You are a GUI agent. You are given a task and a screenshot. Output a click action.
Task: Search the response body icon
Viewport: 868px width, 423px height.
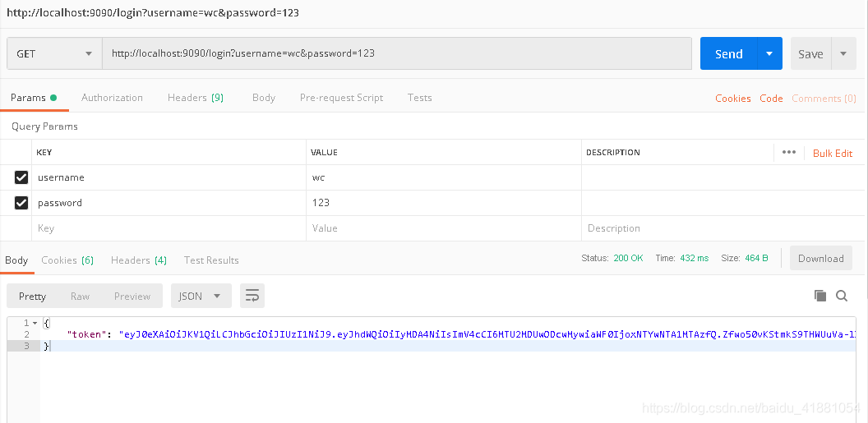pyautogui.click(x=842, y=296)
